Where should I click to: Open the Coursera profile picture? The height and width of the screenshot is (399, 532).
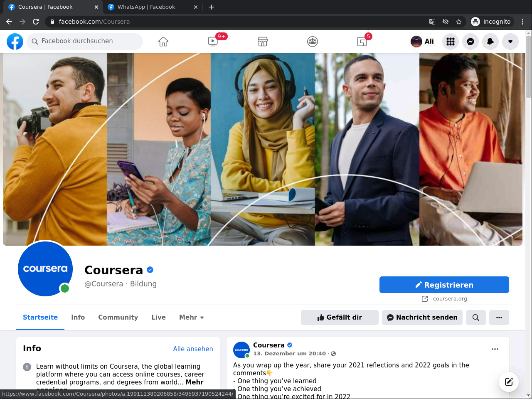[45, 269]
